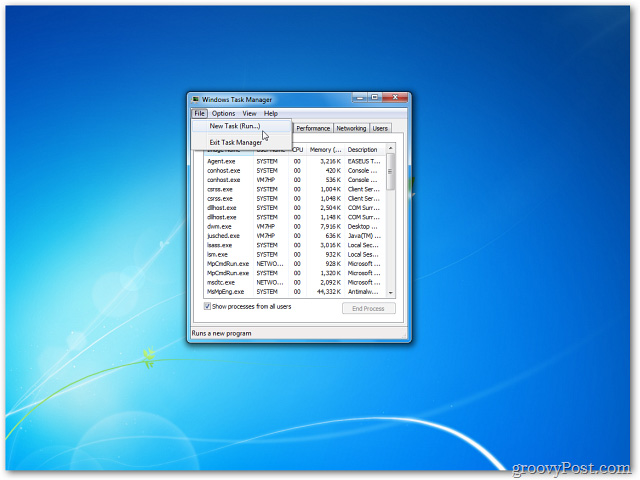Click the Task Manager title bar icon
The width and height of the screenshot is (640, 480).
pos(196,100)
